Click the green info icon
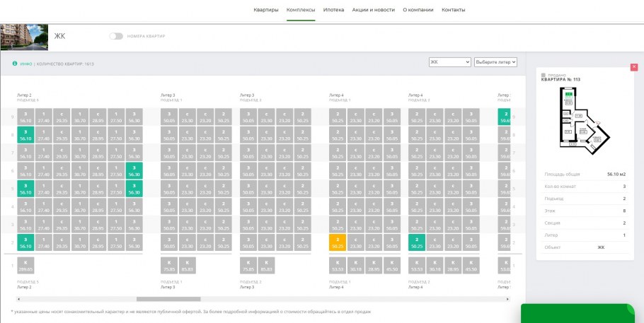 coord(14,64)
